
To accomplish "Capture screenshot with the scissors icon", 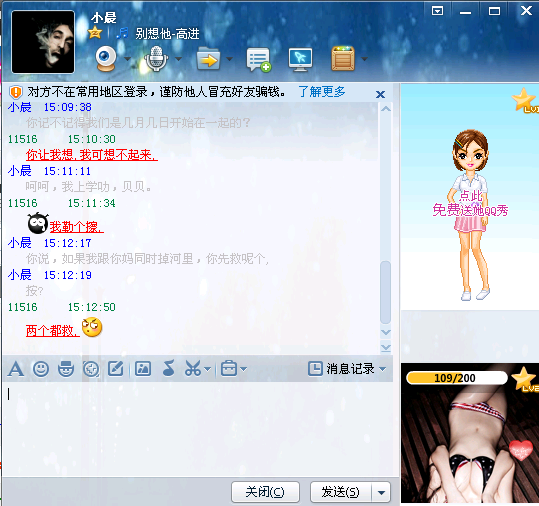I will pos(193,368).
